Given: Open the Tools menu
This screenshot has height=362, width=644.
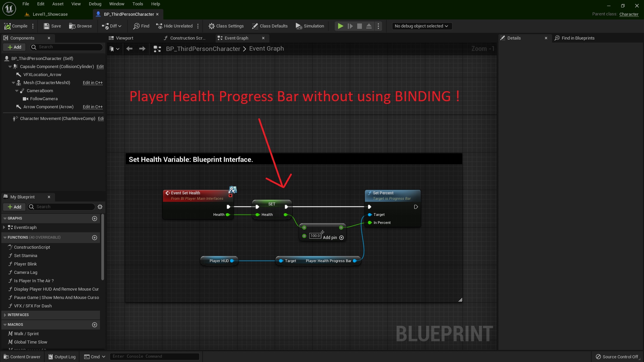Looking at the screenshot, I should click(x=138, y=4).
